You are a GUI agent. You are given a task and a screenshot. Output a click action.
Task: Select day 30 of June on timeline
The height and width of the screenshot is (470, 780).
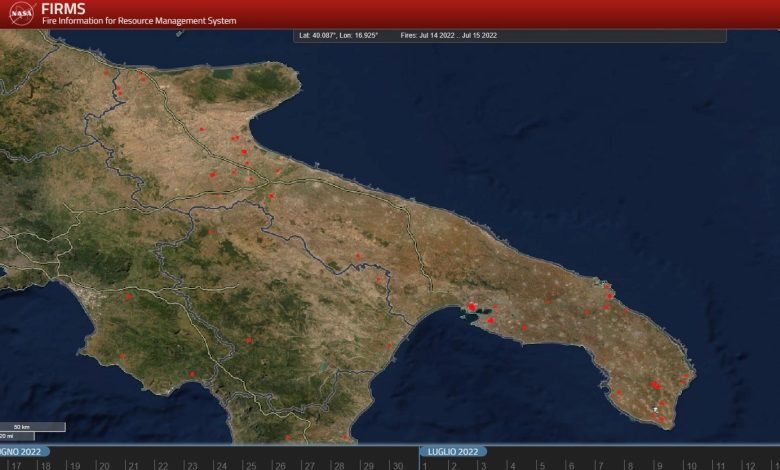click(397, 465)
